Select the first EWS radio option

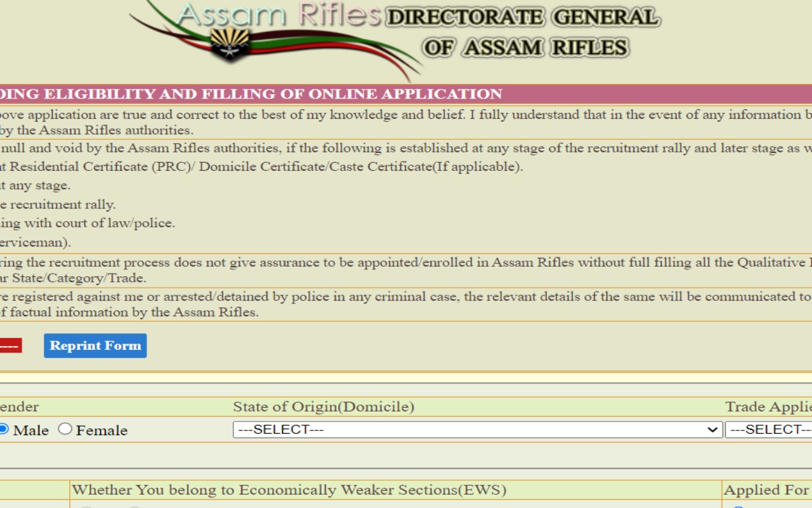86,506
